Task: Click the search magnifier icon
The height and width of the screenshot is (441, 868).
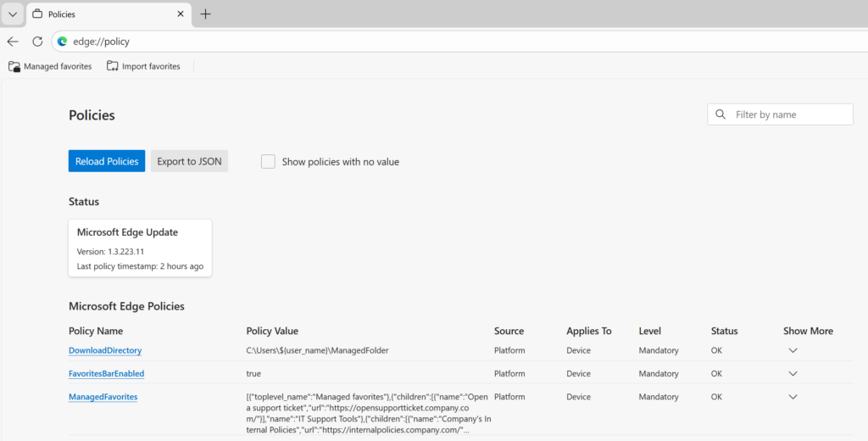Action: (721, 114)
